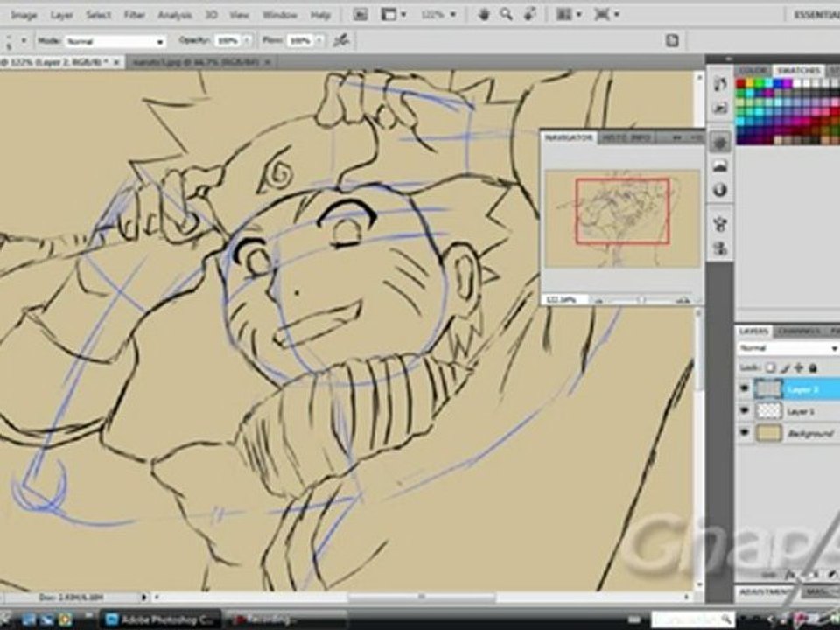Open the Arrange Documents dropdown

[x=569, y=15]
